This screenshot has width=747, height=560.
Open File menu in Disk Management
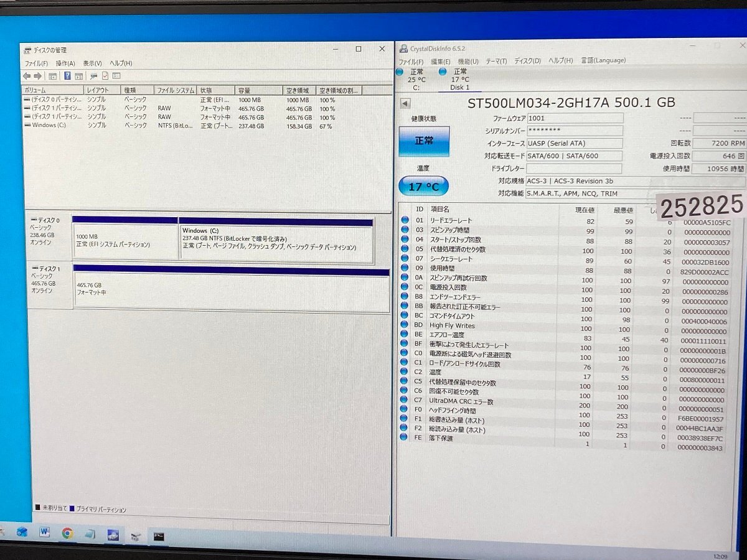pyautogui.click(x=36, y=63)
